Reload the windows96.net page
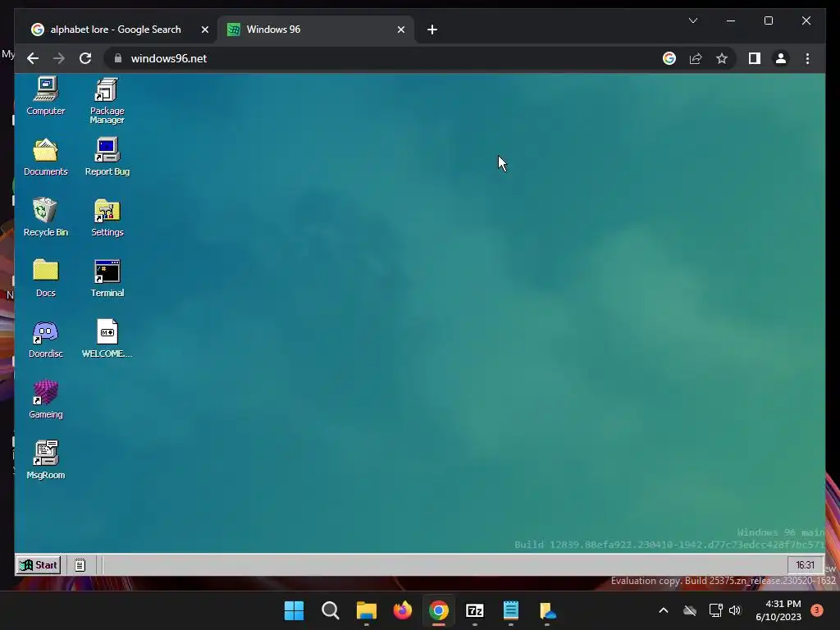The image size is (840, 630). [85, 58]
